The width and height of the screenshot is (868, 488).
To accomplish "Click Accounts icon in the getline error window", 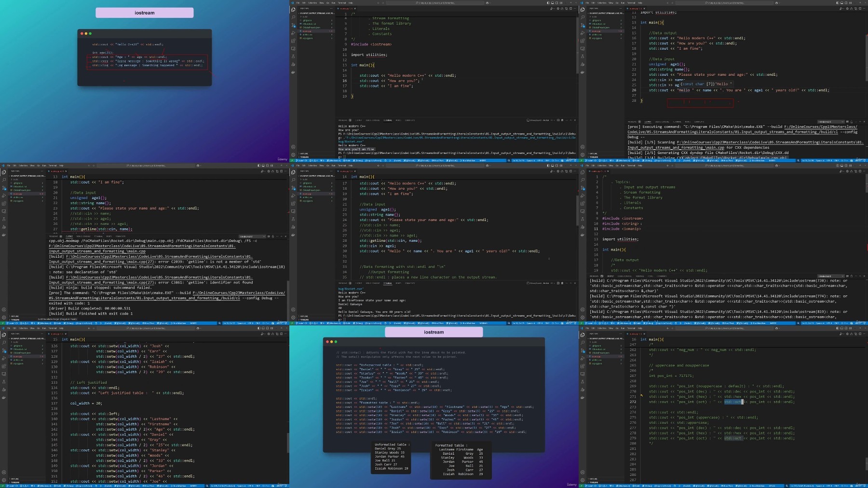I will [x=4, y=309].
